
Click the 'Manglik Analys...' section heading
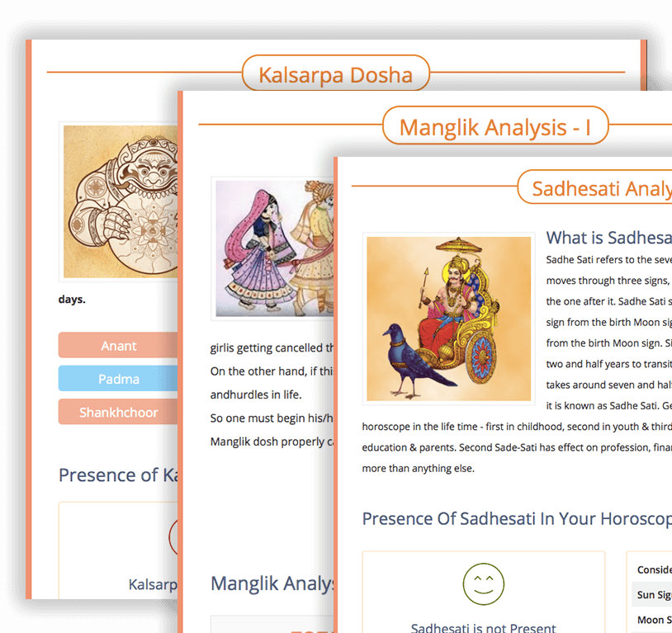[272, 583]
